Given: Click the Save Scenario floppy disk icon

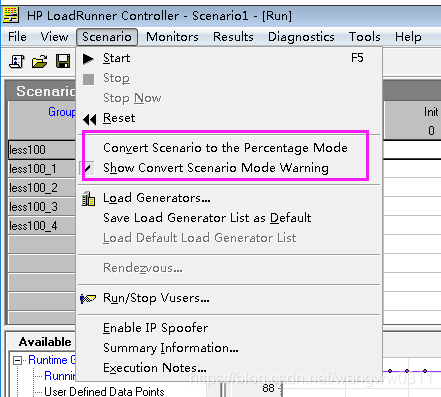Looking at the screenshot, I should 63,61.
